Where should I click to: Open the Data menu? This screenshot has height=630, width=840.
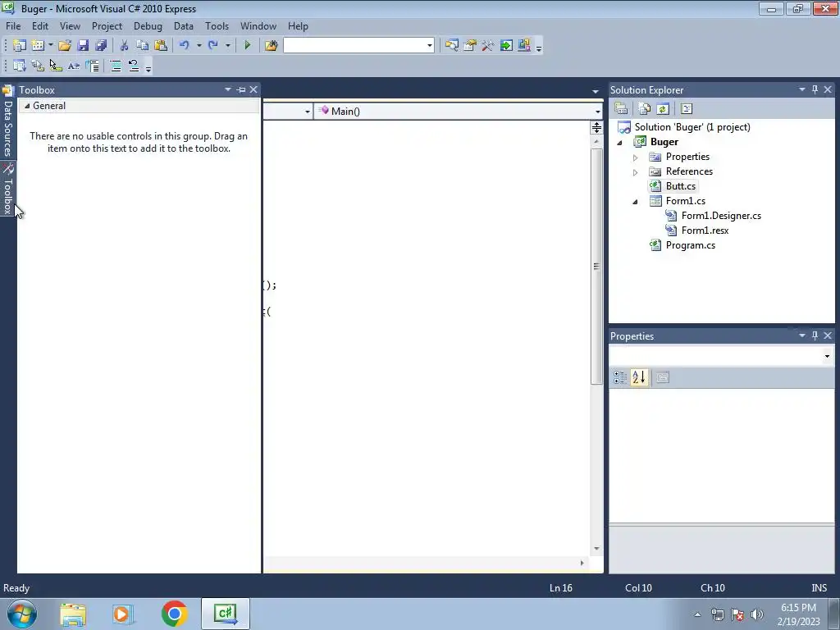[x=183, y=25]
